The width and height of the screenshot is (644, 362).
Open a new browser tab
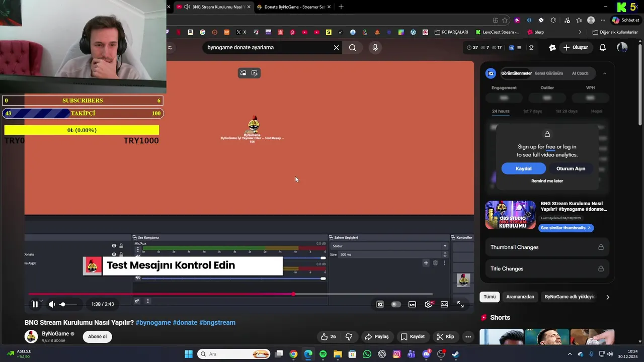pos(341,7)
